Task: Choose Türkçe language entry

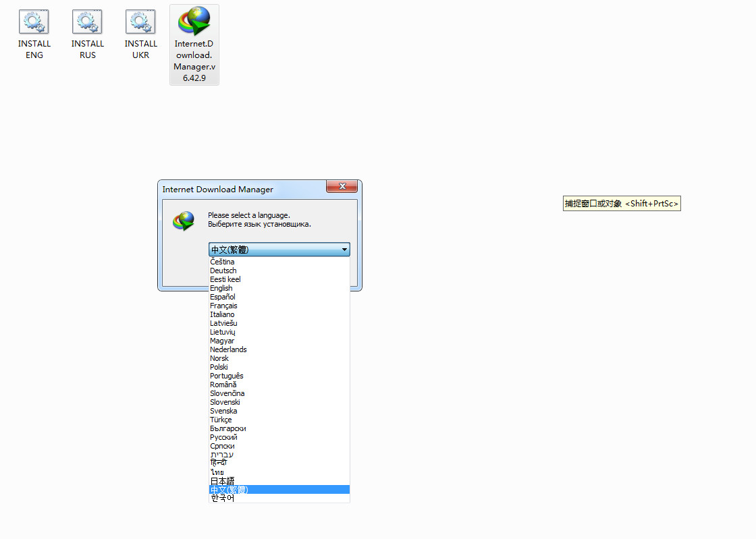Action: pos(279,420)
